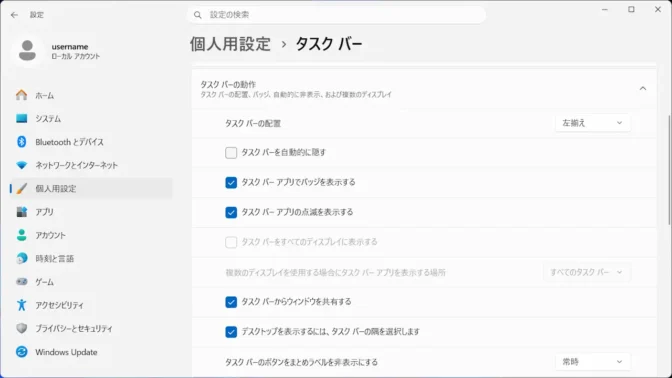Image resolution: width=672 pixels, height=378 pixels.
Task: Click in the 設定の検索 search field
Action: 336,15
